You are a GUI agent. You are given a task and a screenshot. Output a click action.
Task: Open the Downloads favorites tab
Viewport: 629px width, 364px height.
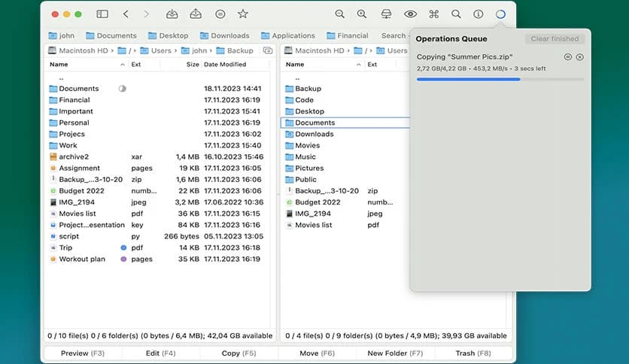click(x=224, y=35)
